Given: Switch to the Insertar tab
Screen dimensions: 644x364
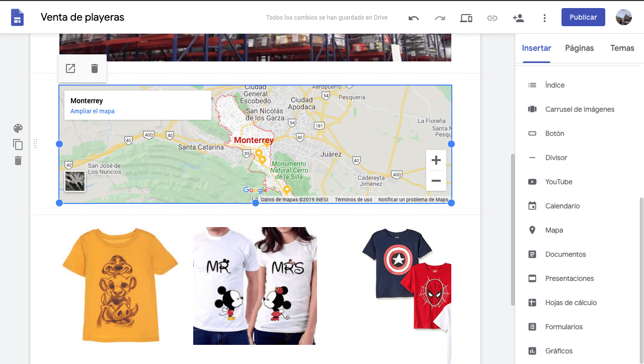Looking at the screenshot, I should tap(536, 48).
